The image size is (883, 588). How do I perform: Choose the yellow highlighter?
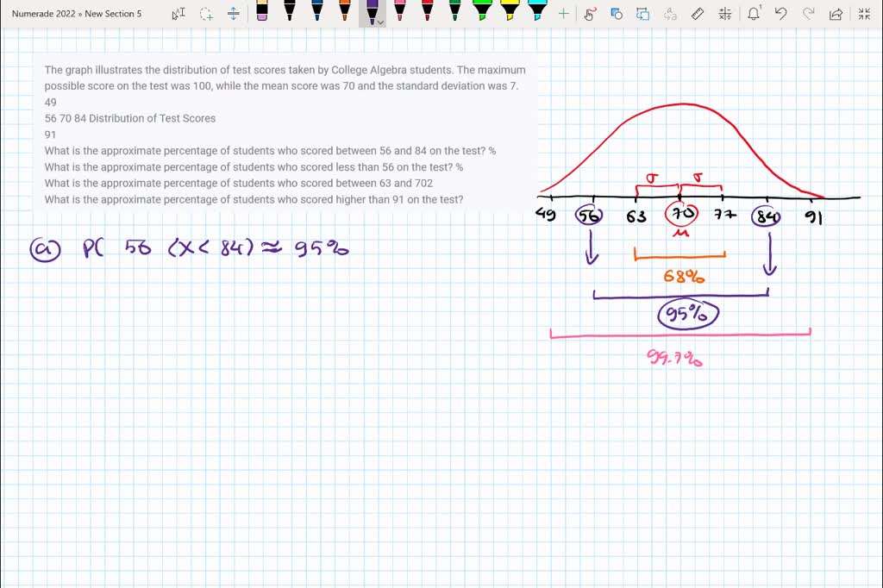[510, 13]
